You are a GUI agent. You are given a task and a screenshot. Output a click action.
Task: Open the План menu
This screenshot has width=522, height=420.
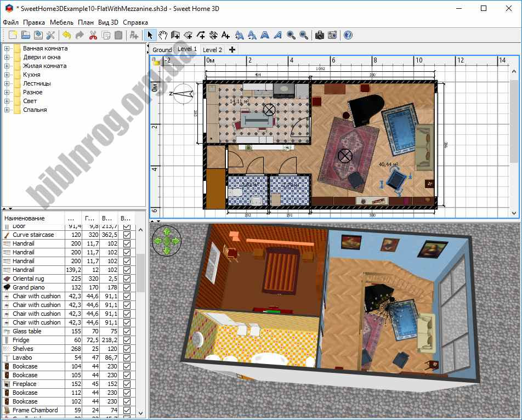[86, 22]
